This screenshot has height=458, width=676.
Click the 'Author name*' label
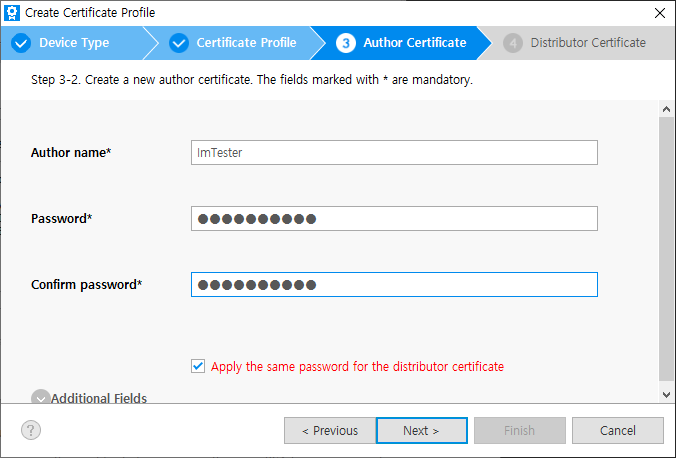[71, 153]
